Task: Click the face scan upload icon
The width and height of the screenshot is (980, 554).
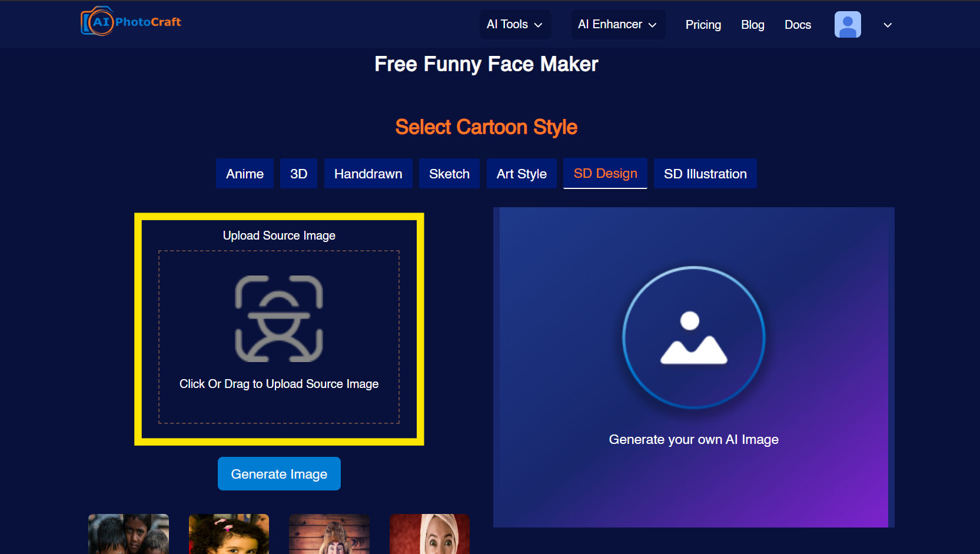Action: [279, 319]
